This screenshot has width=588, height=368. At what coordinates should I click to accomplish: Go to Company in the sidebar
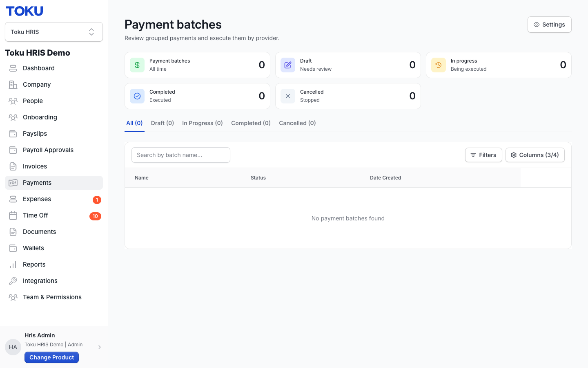coord(54,85)
